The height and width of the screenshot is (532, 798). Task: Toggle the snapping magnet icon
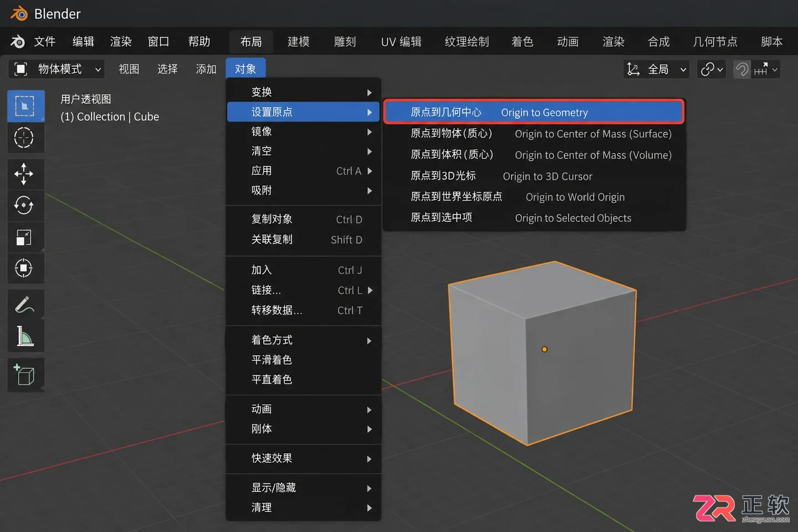click(742, 69)
